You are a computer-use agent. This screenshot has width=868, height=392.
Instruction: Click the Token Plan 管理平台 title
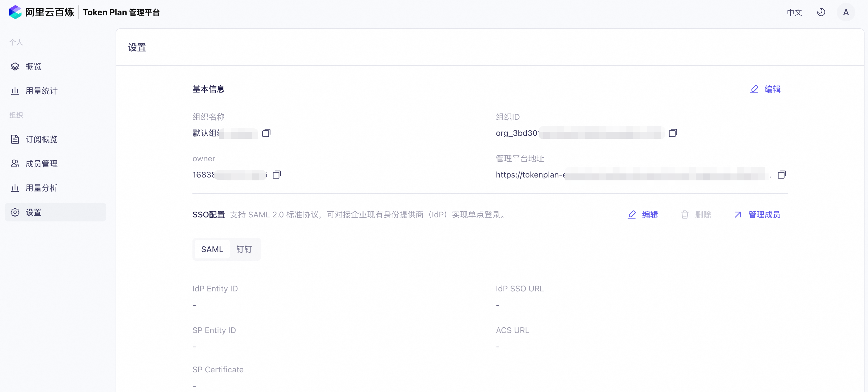coord(121,12)
